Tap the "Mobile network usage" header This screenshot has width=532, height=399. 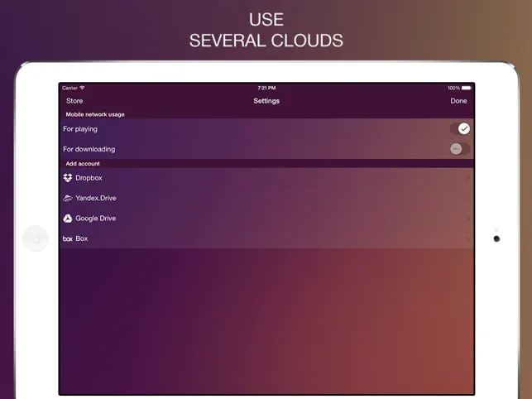[x=95, y=114]
